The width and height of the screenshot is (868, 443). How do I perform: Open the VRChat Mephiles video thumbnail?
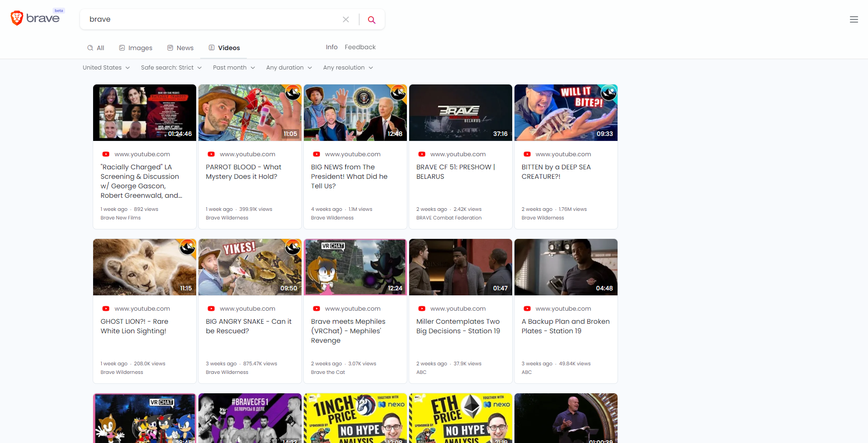[x=355, y=267]
